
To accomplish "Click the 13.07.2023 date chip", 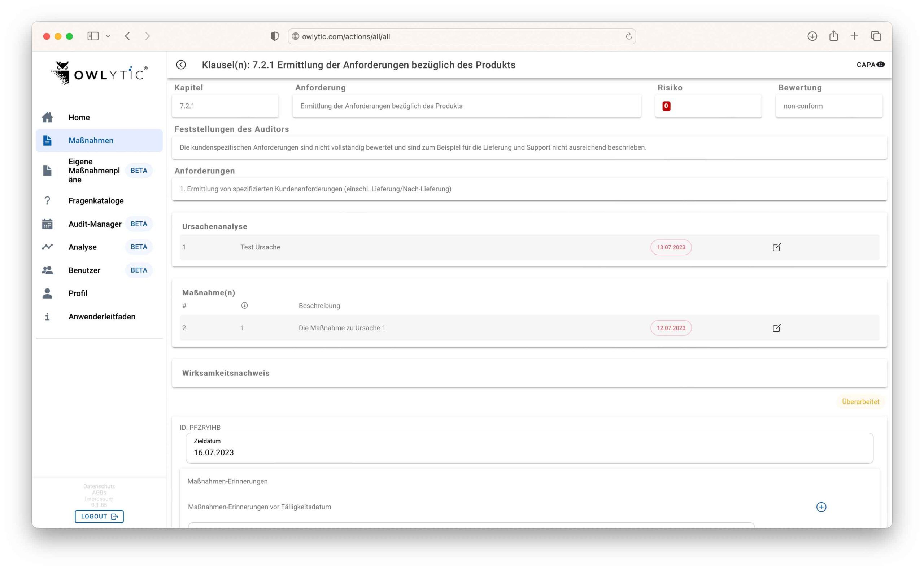I will 671,247.
